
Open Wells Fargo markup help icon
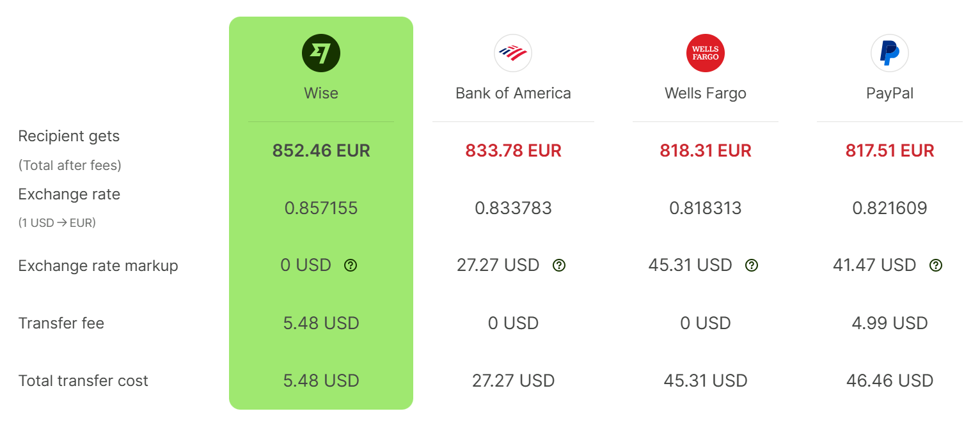752,265
